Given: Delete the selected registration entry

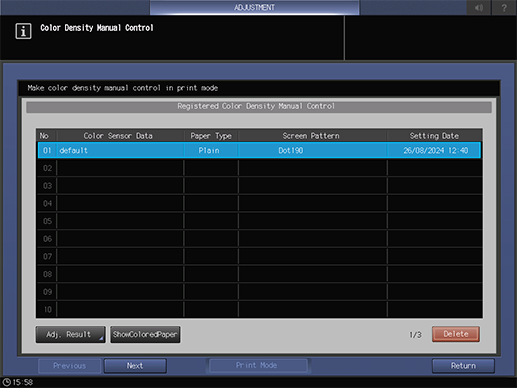Looking at the screenshot, I should [456, 334].
